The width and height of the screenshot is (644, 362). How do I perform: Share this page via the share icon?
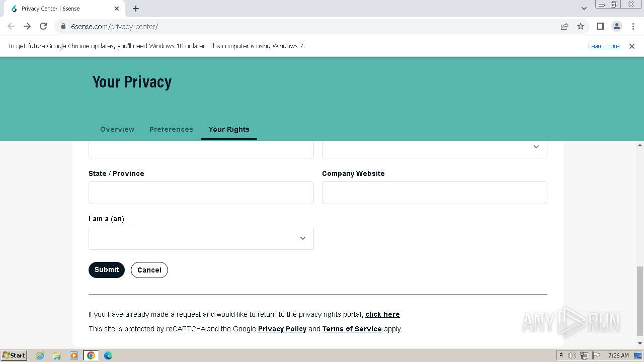pos(565,26)
